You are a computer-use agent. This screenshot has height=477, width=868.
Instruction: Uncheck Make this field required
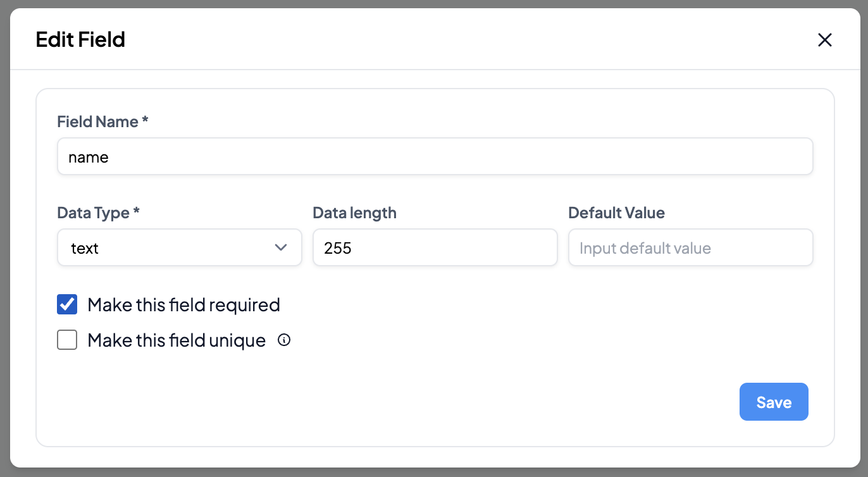67,305
